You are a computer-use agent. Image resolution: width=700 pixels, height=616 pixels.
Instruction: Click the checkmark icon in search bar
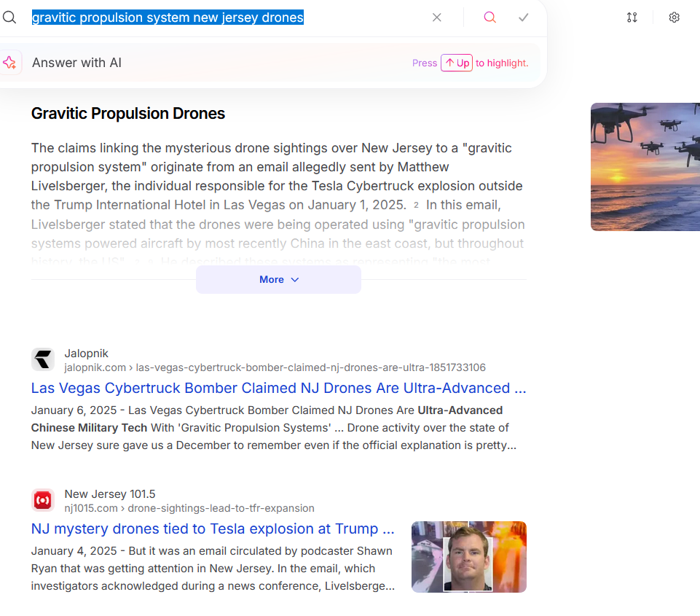(x=523, y=17)
